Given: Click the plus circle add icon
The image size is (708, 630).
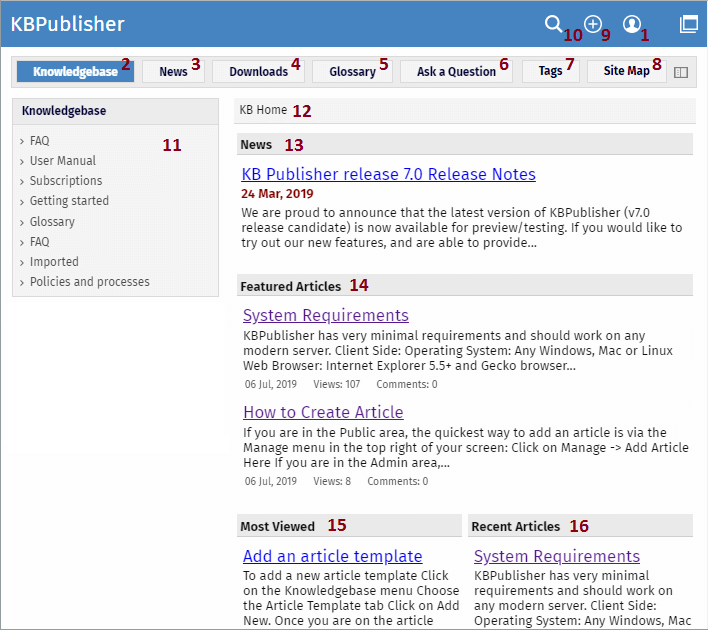Looking at the screenshot, I should coord(592,23).
